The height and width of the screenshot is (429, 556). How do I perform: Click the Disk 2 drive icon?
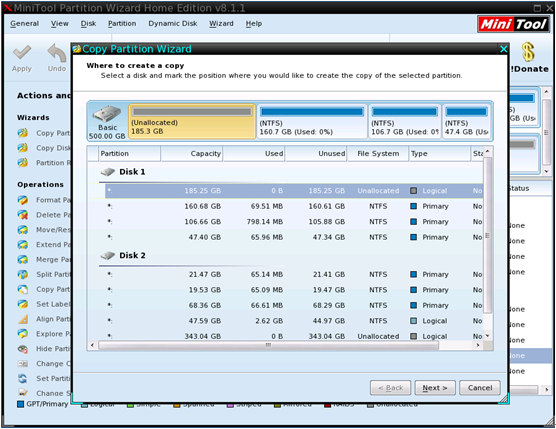[x=108, y=256]
